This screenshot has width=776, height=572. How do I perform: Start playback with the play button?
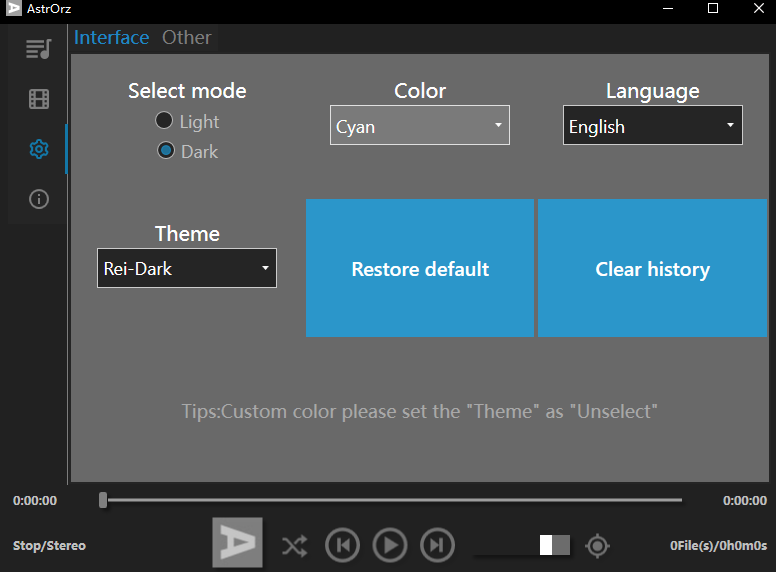tap(390, 545)
